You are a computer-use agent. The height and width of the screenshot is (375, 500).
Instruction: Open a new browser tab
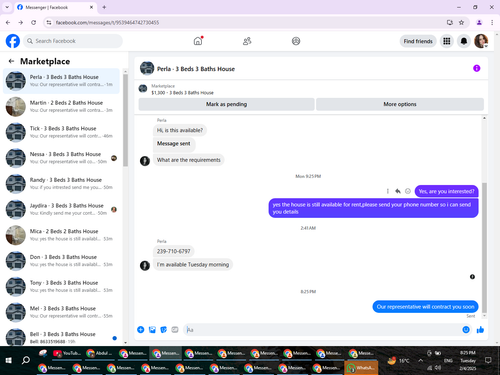[104, 7]
